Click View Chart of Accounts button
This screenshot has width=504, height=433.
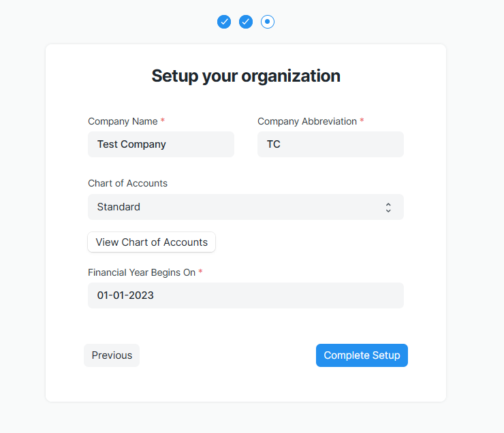(x=152, y=242)
